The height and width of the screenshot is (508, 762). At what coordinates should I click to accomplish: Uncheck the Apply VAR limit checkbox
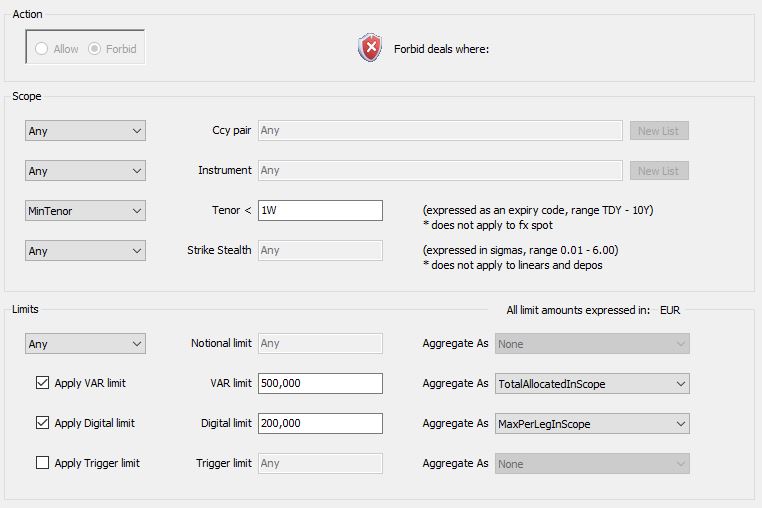coord(42,383)
